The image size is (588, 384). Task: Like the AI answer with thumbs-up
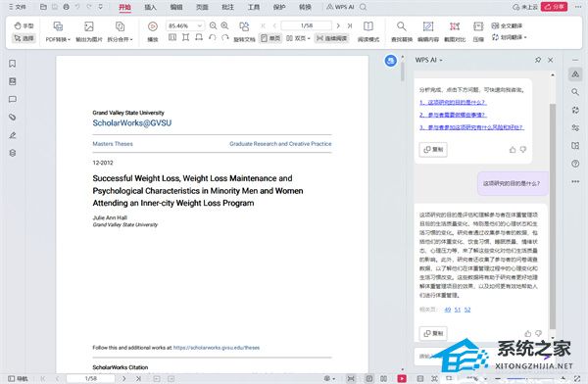tap(527, 333)
